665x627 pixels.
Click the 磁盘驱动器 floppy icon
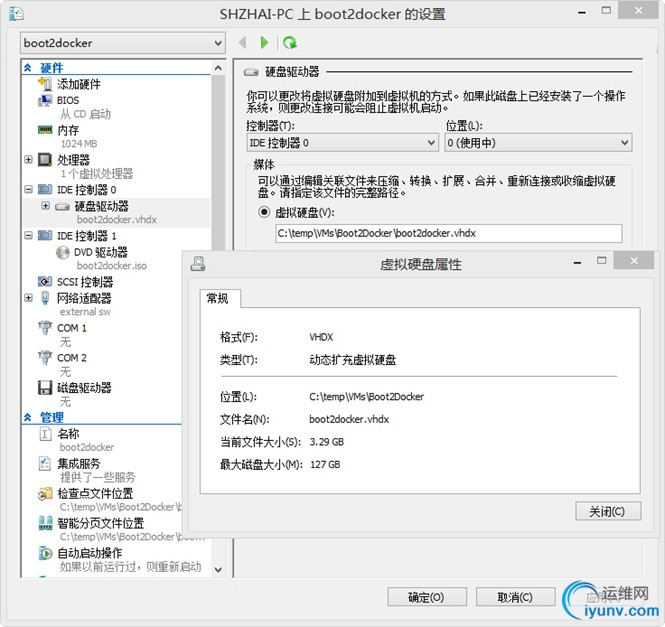coord(45,387)
